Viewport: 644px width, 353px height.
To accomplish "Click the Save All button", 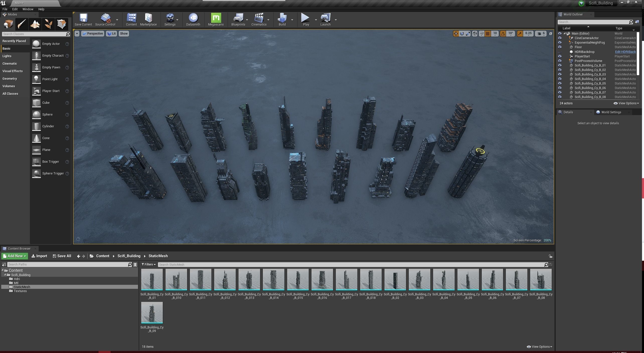I will 62,256.
